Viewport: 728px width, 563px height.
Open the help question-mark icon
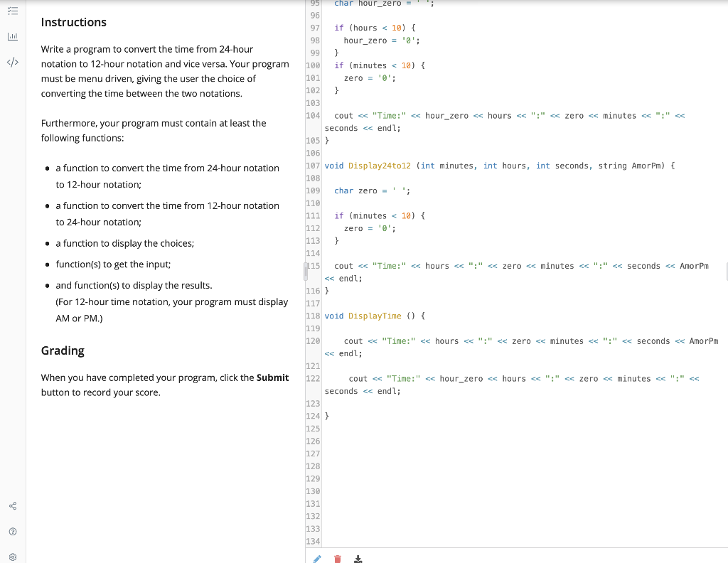click(12, 531)
